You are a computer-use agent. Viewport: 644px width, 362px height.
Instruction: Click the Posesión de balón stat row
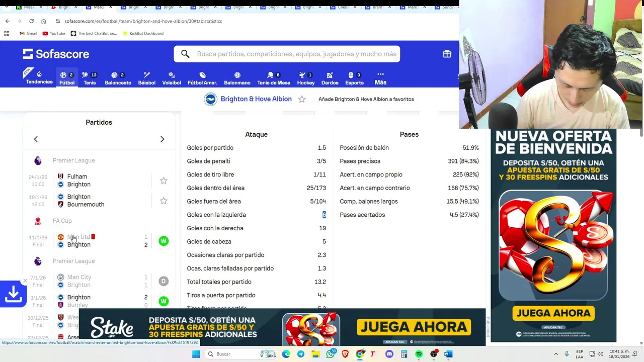click(x=409, y=148)
